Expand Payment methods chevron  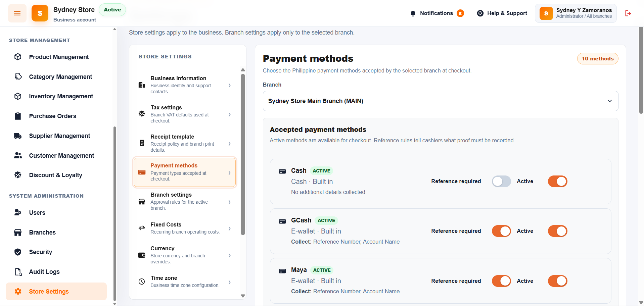[229, 173]
